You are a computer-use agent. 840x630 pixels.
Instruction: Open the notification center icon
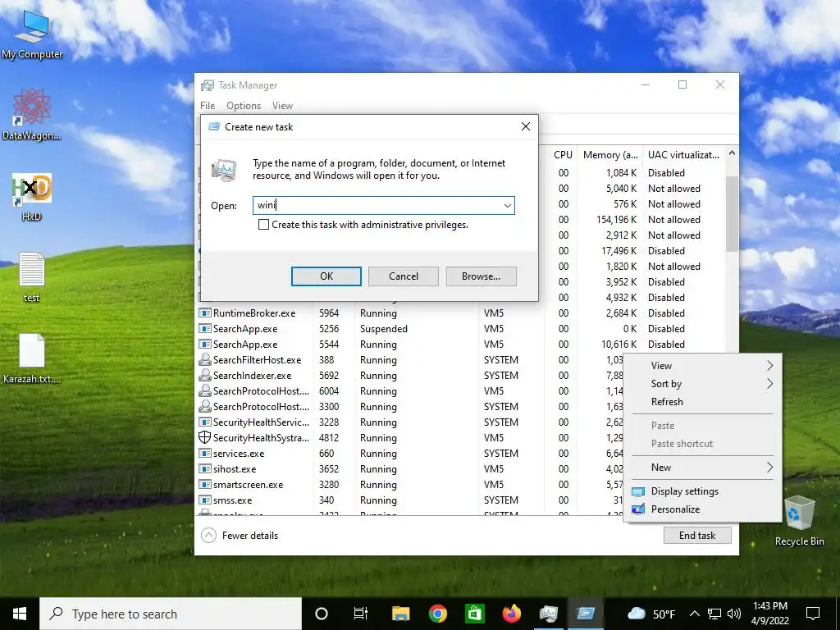(813, 614)
